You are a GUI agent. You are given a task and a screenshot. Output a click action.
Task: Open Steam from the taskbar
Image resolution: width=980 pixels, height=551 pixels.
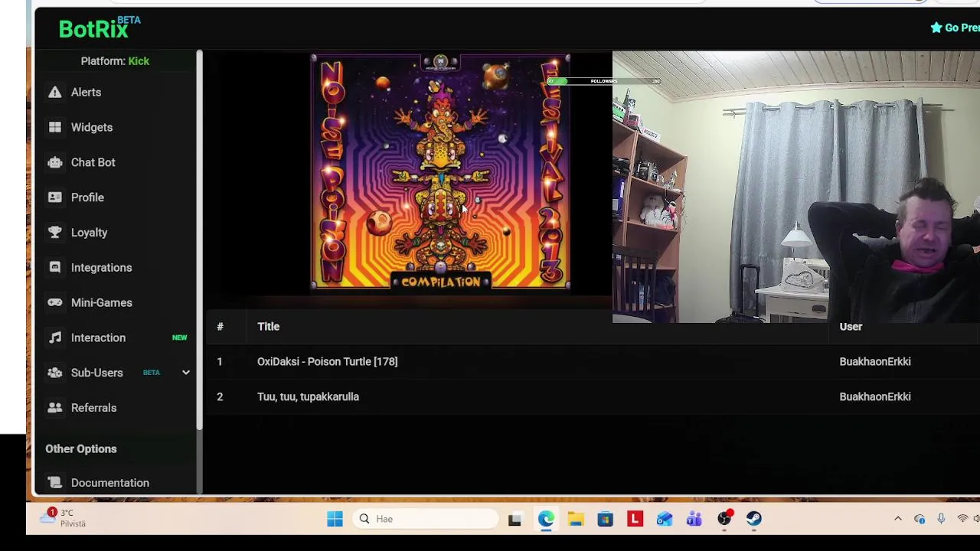click(x=754, y=519)
